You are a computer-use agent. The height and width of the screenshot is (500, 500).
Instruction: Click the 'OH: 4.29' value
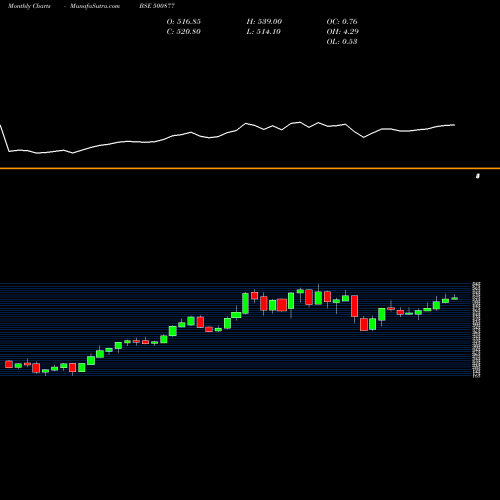point(343,32)
